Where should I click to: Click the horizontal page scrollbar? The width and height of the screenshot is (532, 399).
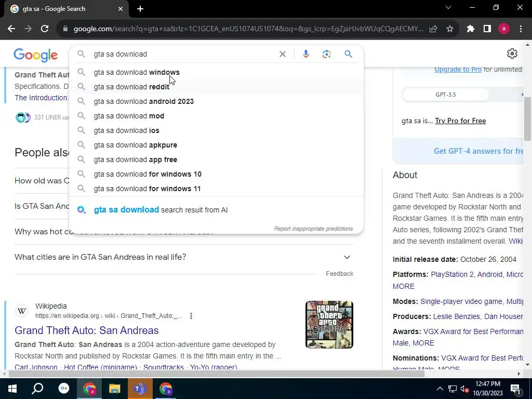click(x=217, y=374)
